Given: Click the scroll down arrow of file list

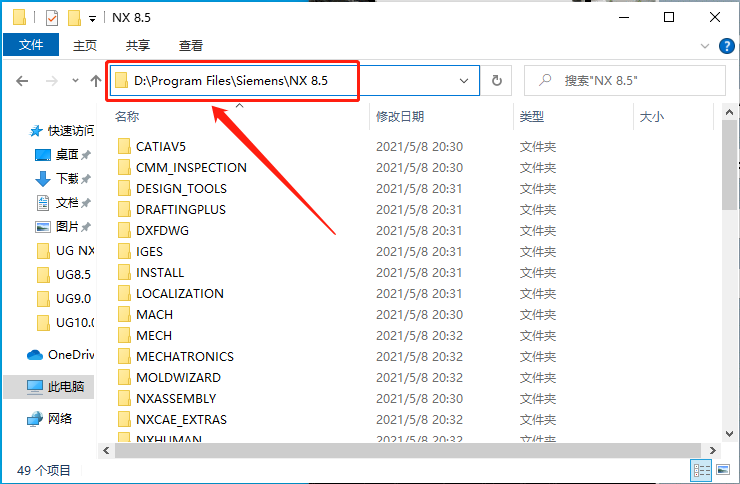Looking at the screenshot, I should coord(729,434).
